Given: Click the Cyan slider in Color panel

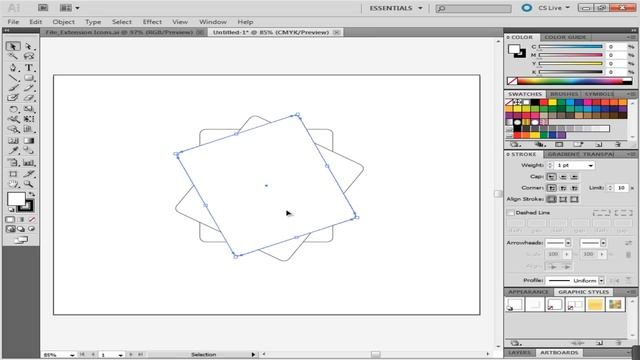Looking at the screenshot, I should tap(571, 47).
